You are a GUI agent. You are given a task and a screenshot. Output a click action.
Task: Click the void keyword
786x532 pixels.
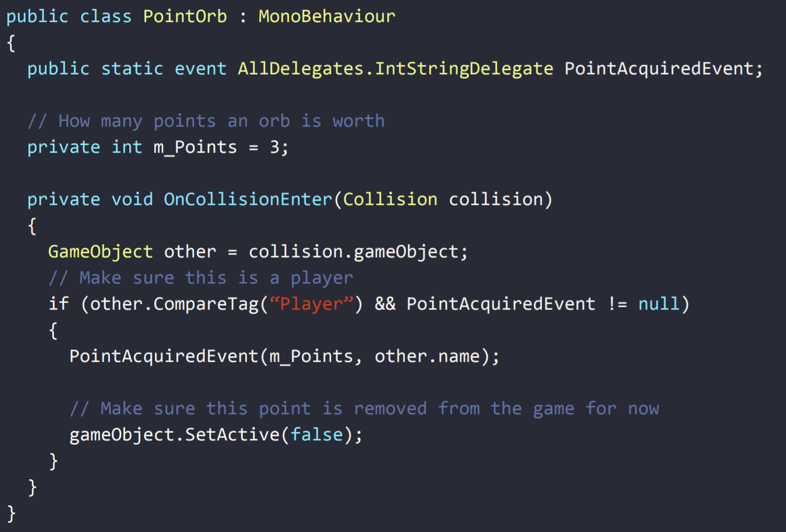click(132, 200)
